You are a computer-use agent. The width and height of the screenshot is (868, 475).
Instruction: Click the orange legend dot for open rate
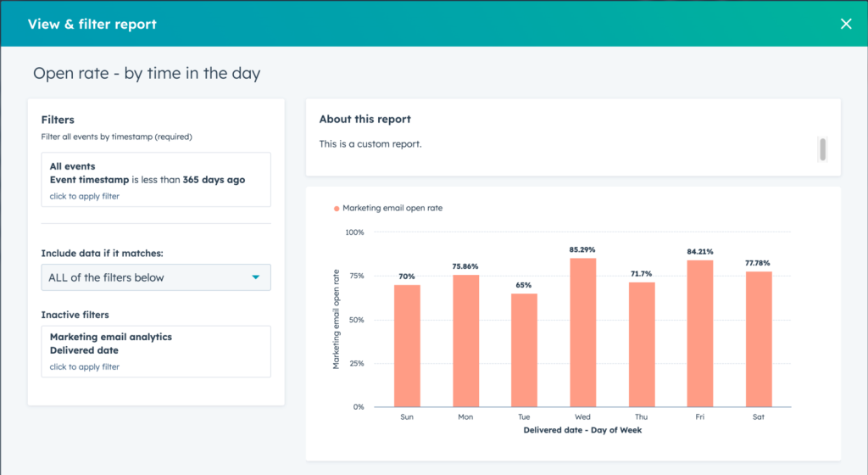pos(337,208)
